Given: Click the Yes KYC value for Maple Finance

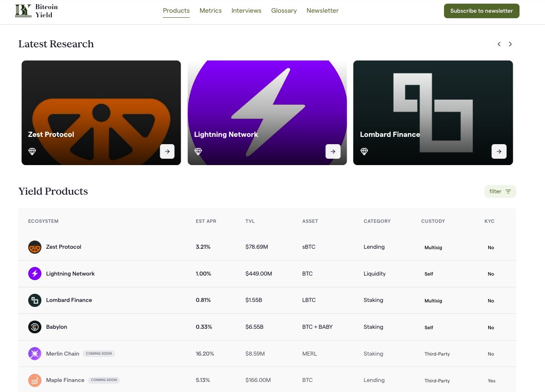Looking at the screenshot, I should click(491, 381).
